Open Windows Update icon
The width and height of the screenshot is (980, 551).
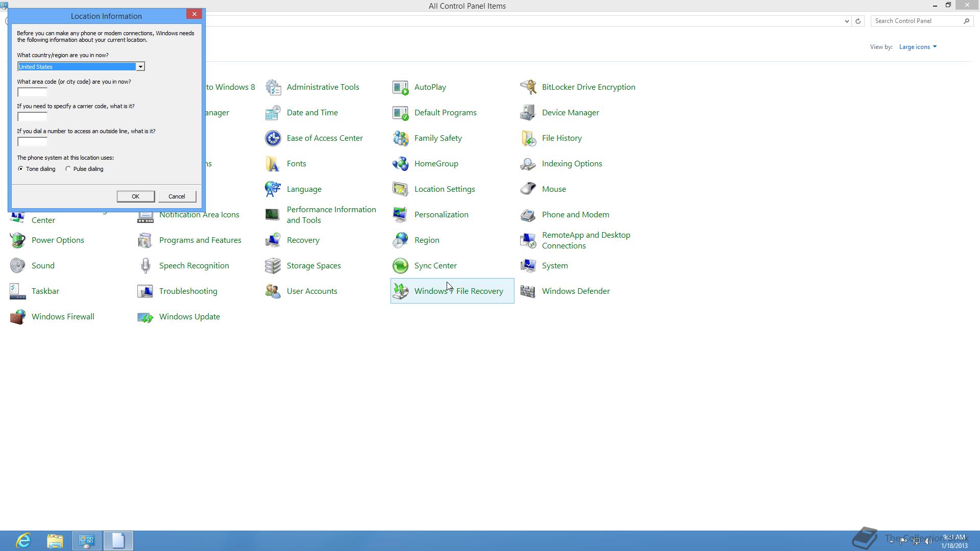pos(145,317)
